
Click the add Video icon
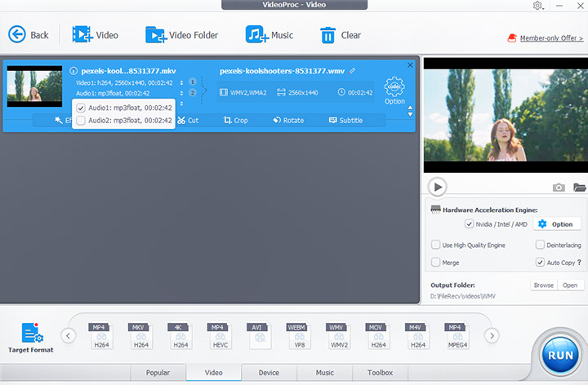[x=82, y=34]
